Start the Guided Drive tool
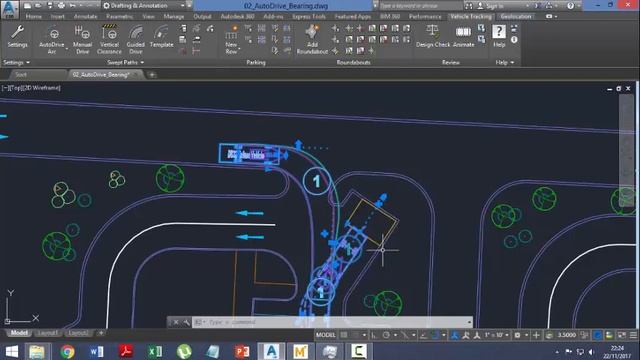The image size is (640, 360). (136, 40)
